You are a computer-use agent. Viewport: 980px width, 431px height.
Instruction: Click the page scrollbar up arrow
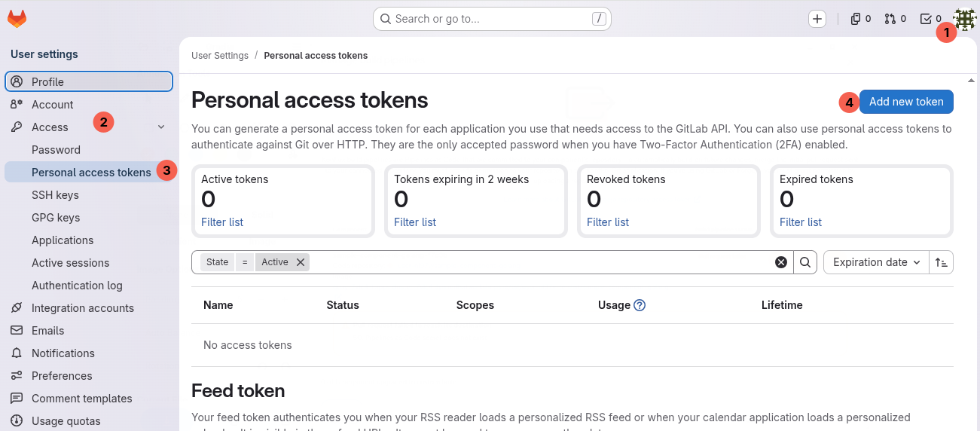tap(971, 79)
